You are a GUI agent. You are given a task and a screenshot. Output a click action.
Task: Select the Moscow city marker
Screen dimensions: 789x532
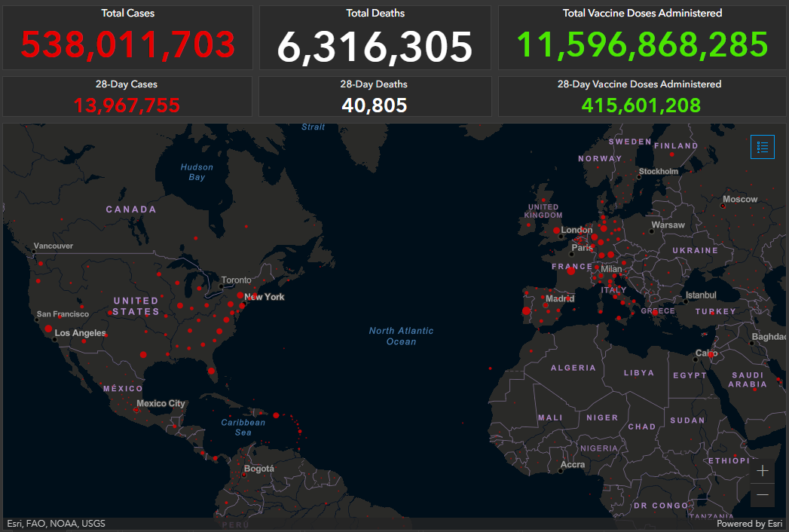(722, 206)
